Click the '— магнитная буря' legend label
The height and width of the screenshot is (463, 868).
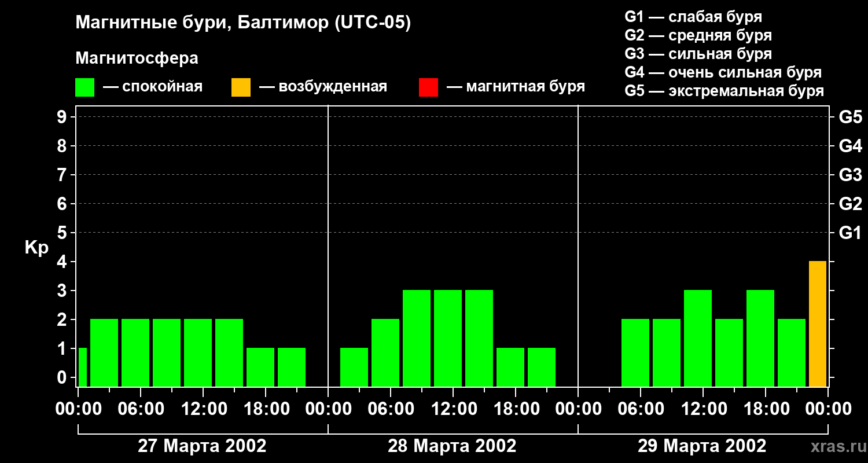516,87
